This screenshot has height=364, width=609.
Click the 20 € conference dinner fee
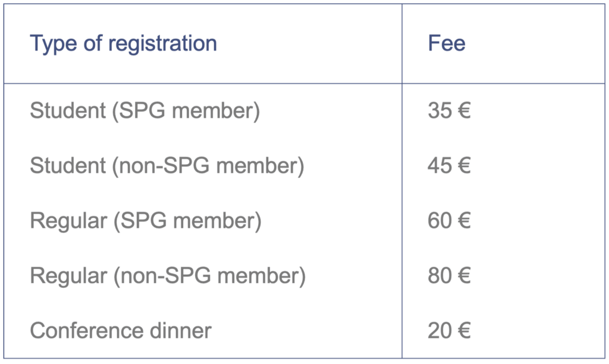pos(450,331)
